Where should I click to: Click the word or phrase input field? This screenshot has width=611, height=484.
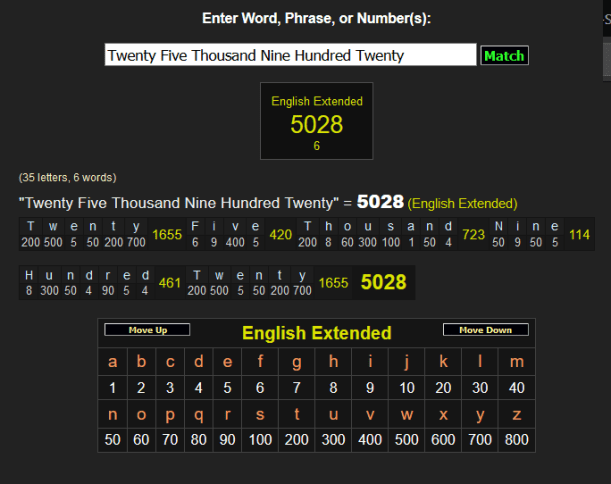pyautogui.click(x=290, y=55)
